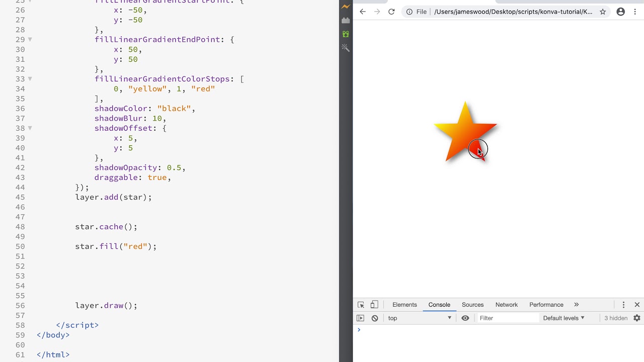Image resolution: width=644 pixels, height=362 pixels.
Task: Open the Default levels dropdown
Action: click(x=564, y=318)
